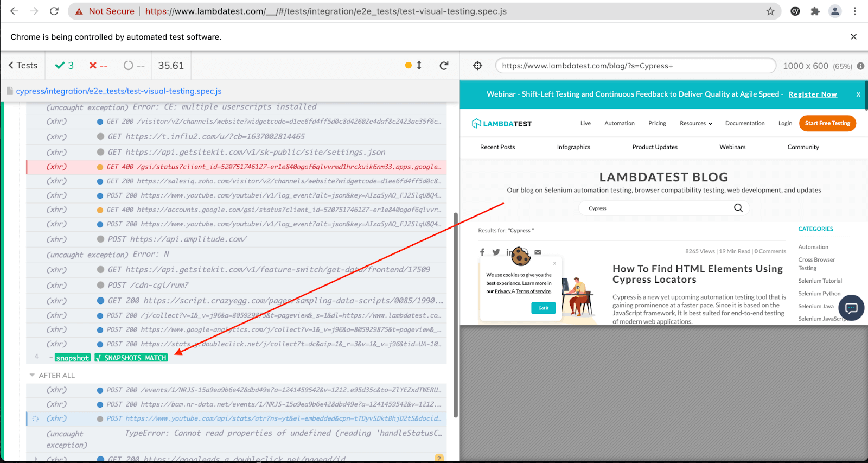The image size is (868, 463).
Task: Click Got it on cookie notice
Action: [x=544, y=308]
